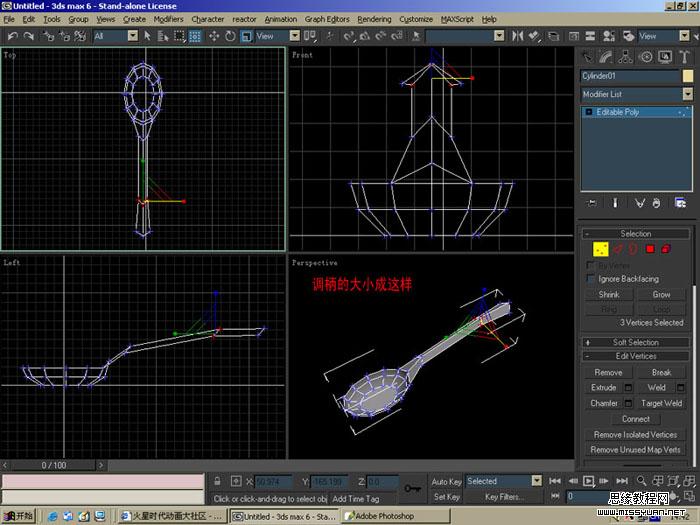This screenshot has height=525, width=700.
Task: Activate the Select and Link tool
Action: [48, 36]
